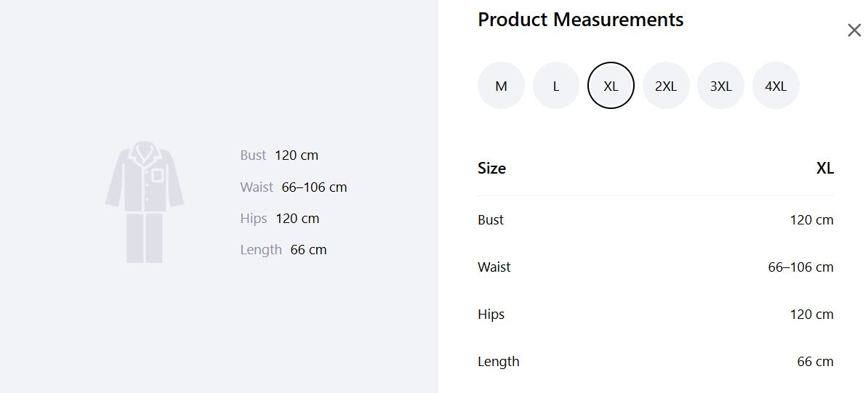Click the Bust label beside pajama icon
868x393 pixels.
253,155
